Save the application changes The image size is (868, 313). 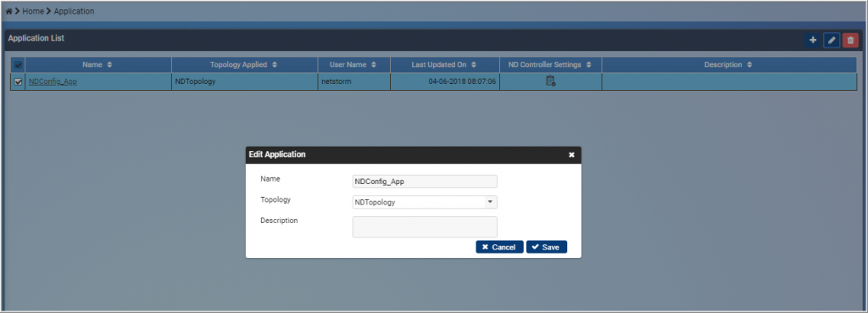pos(547,247)
